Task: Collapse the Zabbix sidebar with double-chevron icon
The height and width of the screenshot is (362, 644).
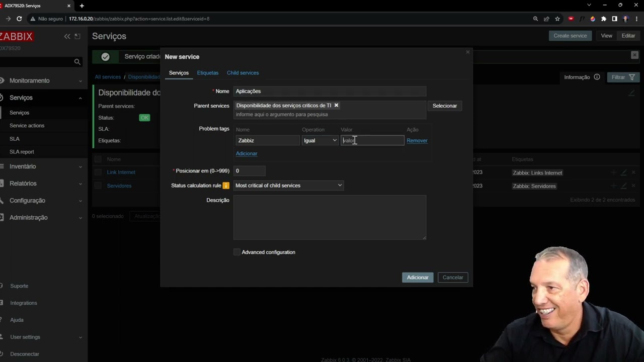Action: click(x=67, y=36)
